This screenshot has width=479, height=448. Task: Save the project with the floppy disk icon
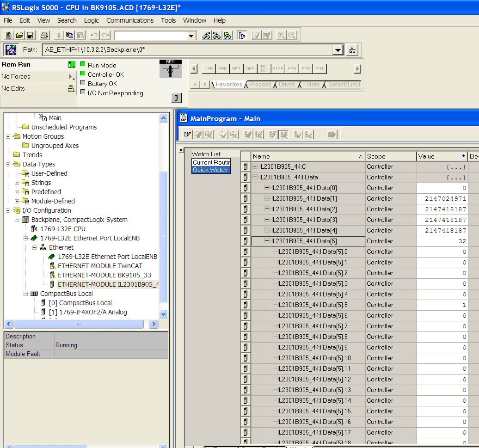click(x=30, y=36)
